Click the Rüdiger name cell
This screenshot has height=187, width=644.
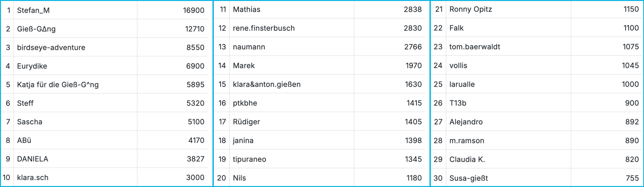pyautogui.click(x=246, y=122)
